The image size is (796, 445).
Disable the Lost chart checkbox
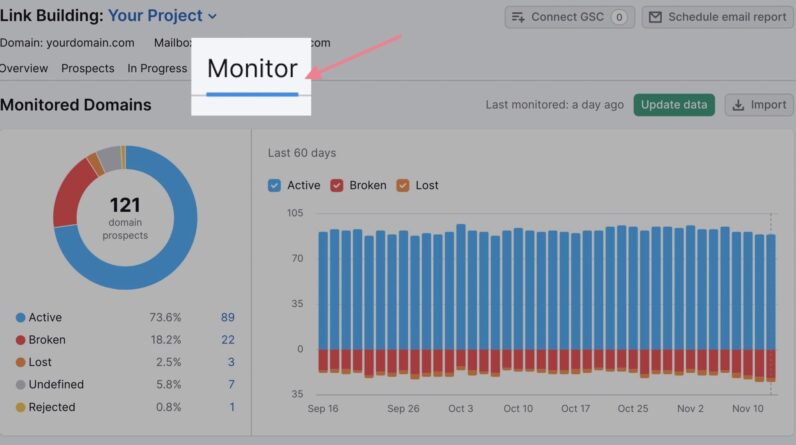[x=403, y=185]
